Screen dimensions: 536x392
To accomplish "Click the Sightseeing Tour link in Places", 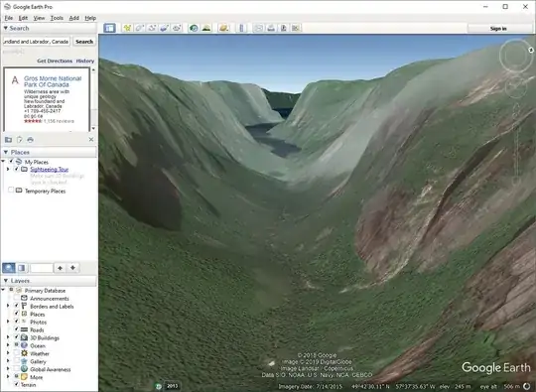I will 50,169.
